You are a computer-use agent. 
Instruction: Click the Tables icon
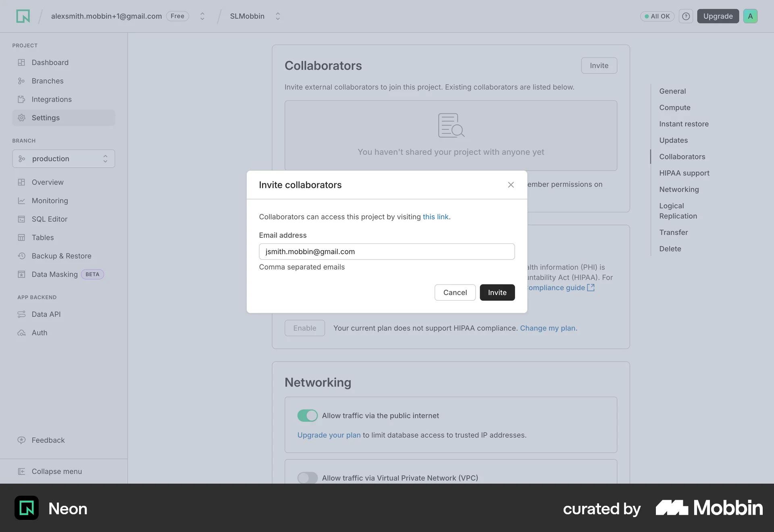click(21, 238)
